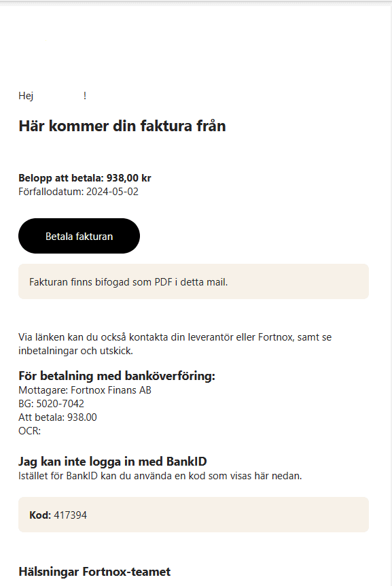Click the bankgiro number 5020-7042
392x586 pixels.
(x=60, y=404)
